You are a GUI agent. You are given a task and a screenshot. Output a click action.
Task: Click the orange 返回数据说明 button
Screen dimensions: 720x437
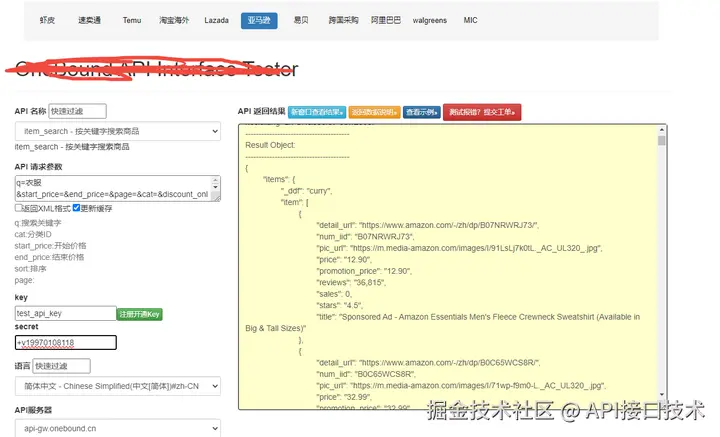coord(374,112)
